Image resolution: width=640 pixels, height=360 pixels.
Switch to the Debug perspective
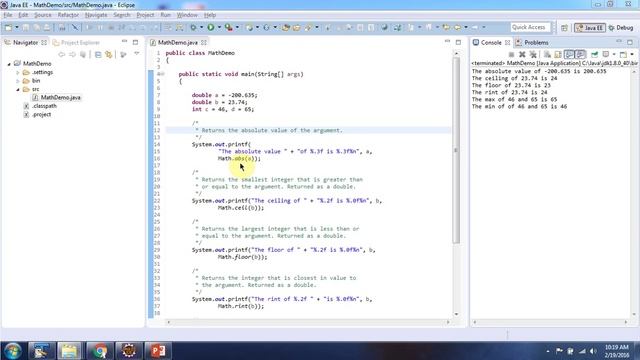[621, 28]
